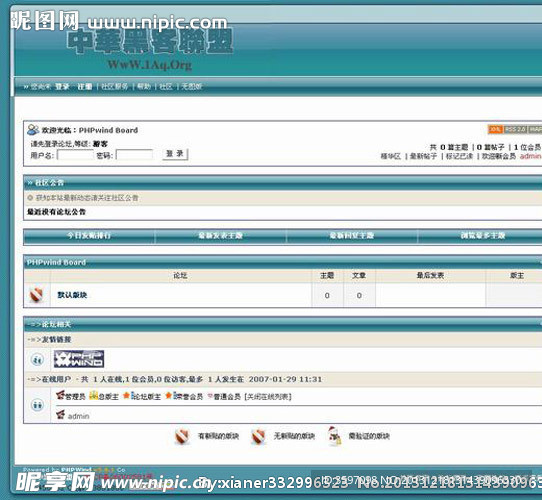The width and height of the screenshot is (542, 500).
Task: Click the orange XML feed badge
Action: coord(495,129)
